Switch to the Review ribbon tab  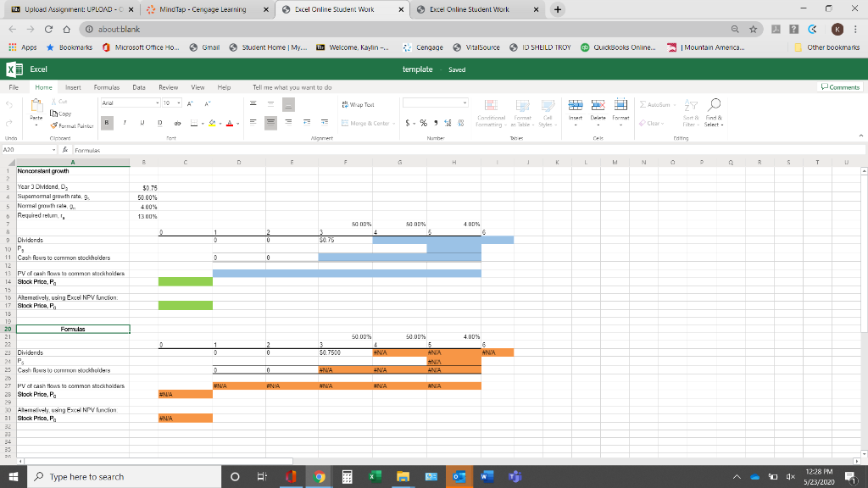(169, 87)
